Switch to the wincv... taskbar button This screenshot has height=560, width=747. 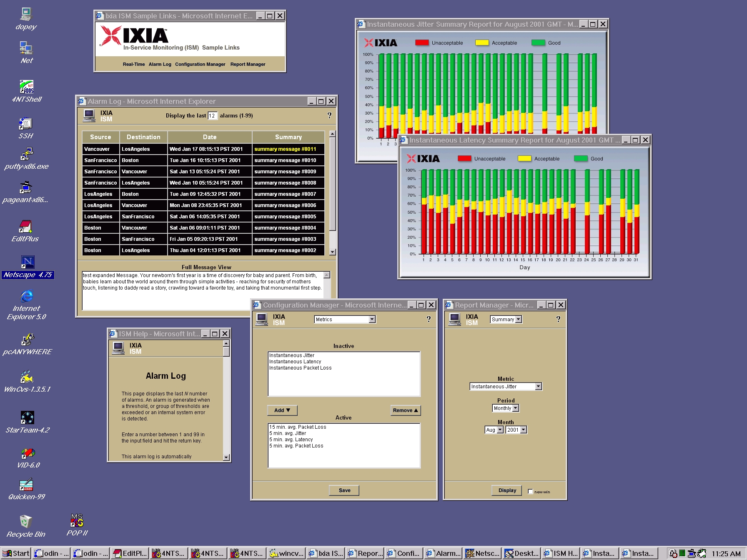pos(286,553)
